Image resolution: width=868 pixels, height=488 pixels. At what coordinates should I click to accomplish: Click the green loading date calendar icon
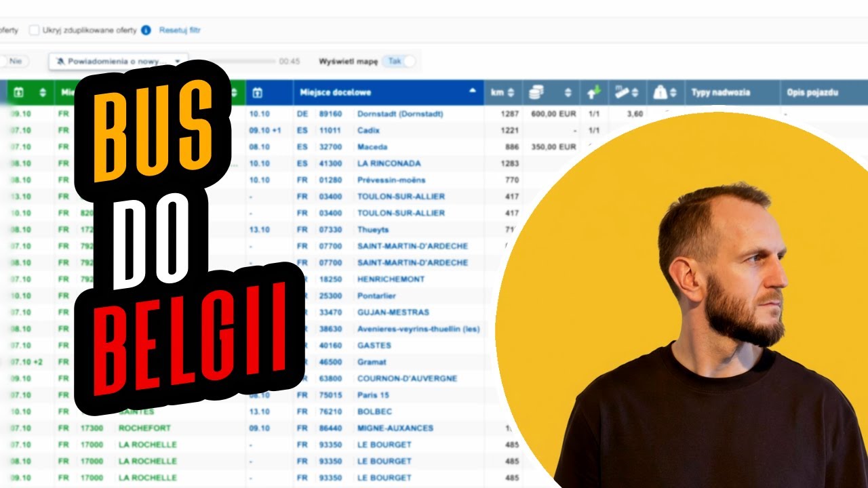18,93
